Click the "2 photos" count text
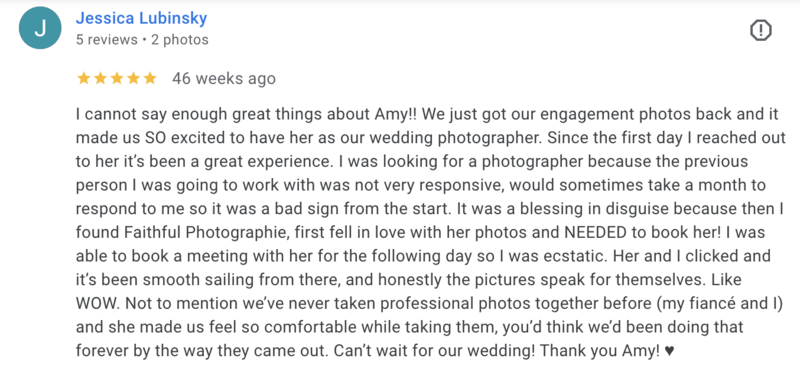The image size is (800, 368). tap(180, 40)
